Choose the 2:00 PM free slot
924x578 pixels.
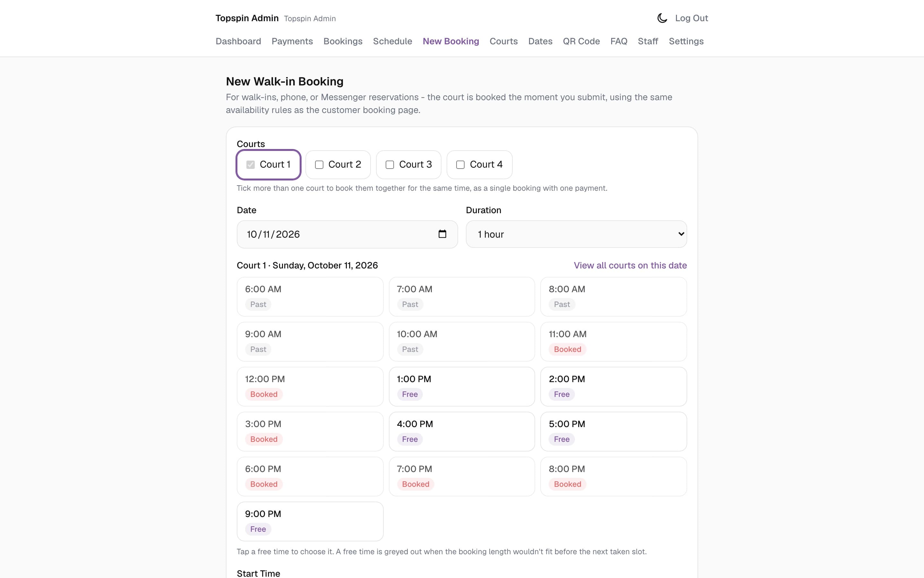(x=613, y=387)
